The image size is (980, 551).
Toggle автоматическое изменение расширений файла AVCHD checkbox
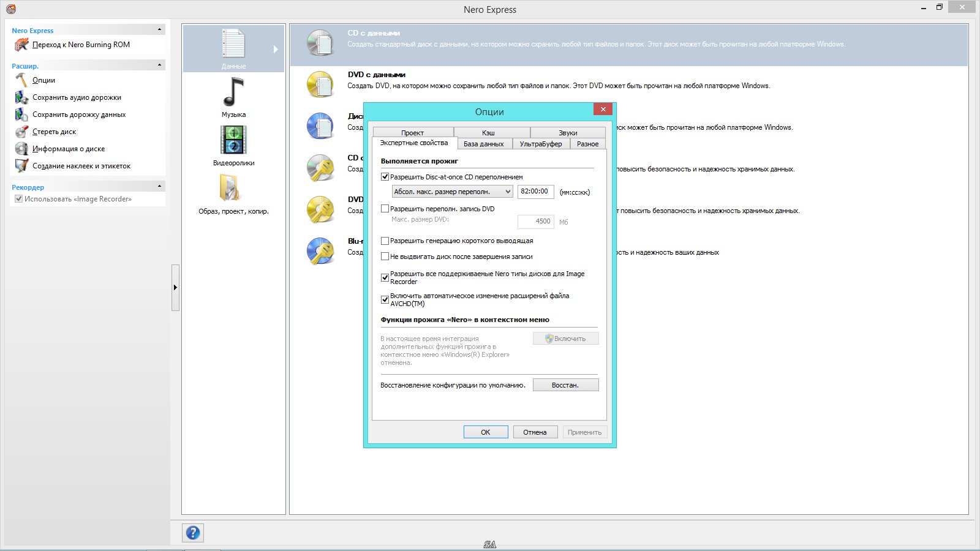[x=385, y=299]
